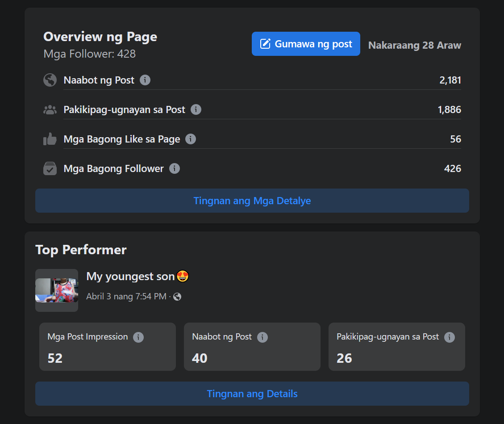Open the My youngest son post title
This screenshot has height=424, width=504.
pos(130,277)
